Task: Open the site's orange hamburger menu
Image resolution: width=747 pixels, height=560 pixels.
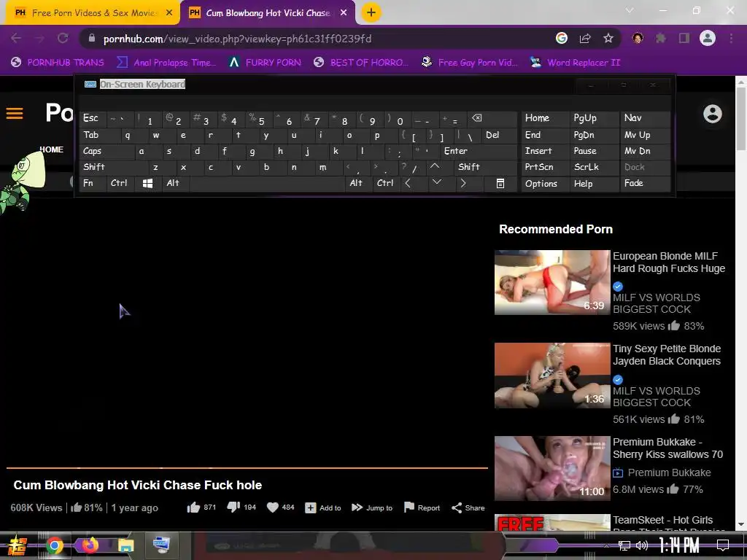Action: click(15, 113)
